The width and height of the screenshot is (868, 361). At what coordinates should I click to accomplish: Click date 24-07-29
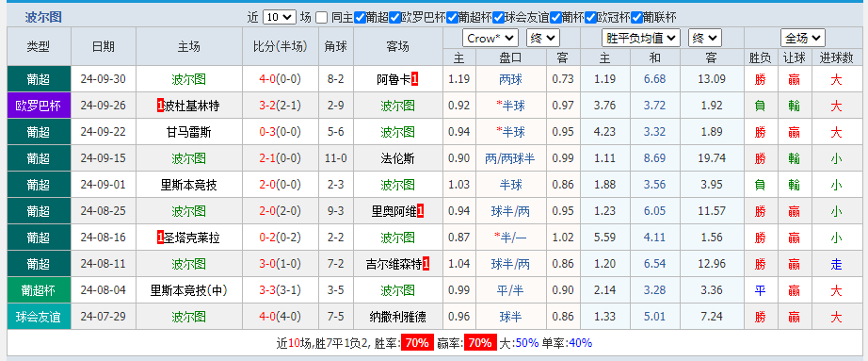(103, 318)
